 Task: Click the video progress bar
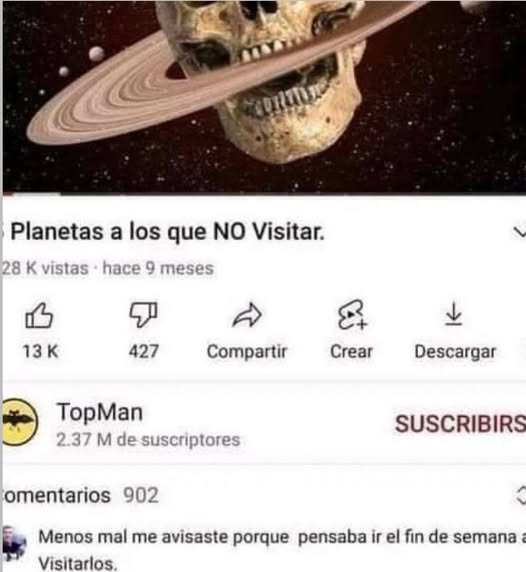pyautogui.click(x=264, y=194)
